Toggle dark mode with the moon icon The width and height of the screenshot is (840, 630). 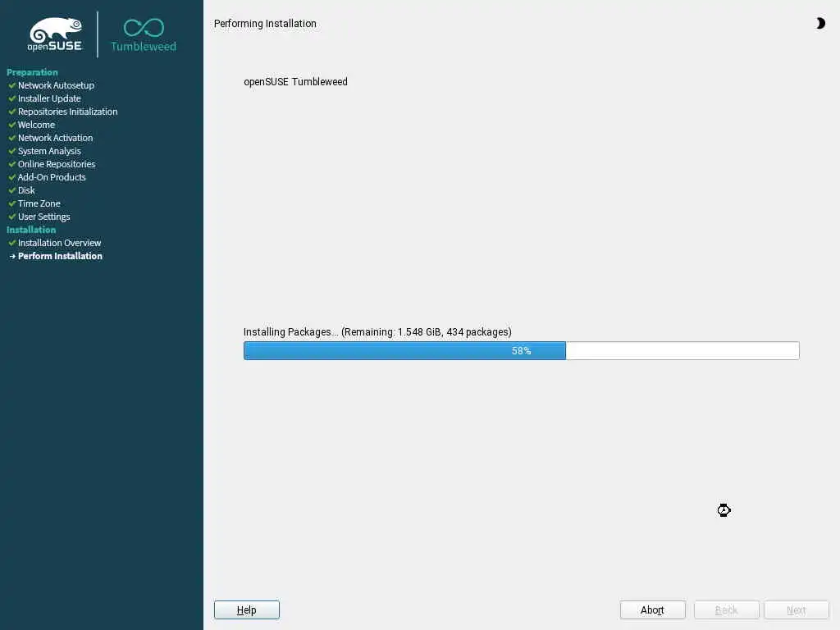(x=820, y=23)
